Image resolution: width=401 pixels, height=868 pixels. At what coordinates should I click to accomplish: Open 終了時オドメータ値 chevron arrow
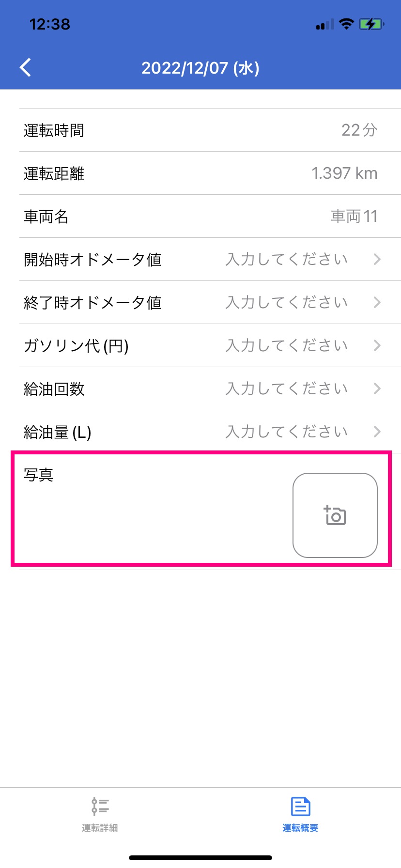coord(377,302)
